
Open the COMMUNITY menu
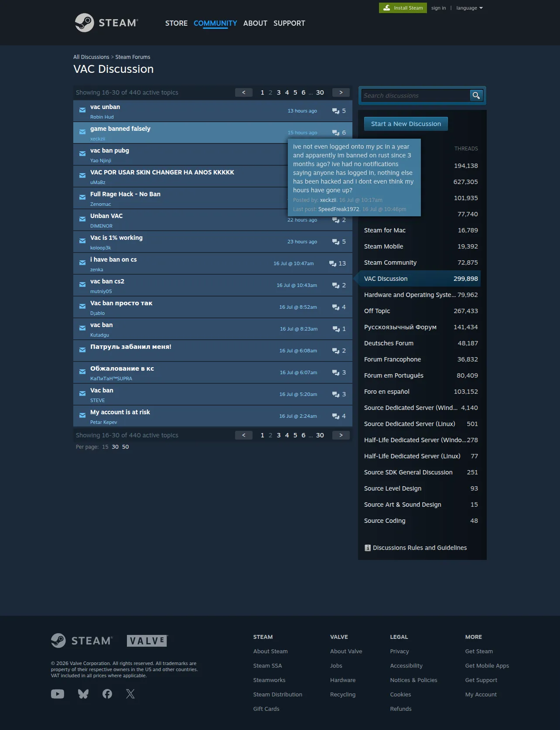[x=215, y=23]
